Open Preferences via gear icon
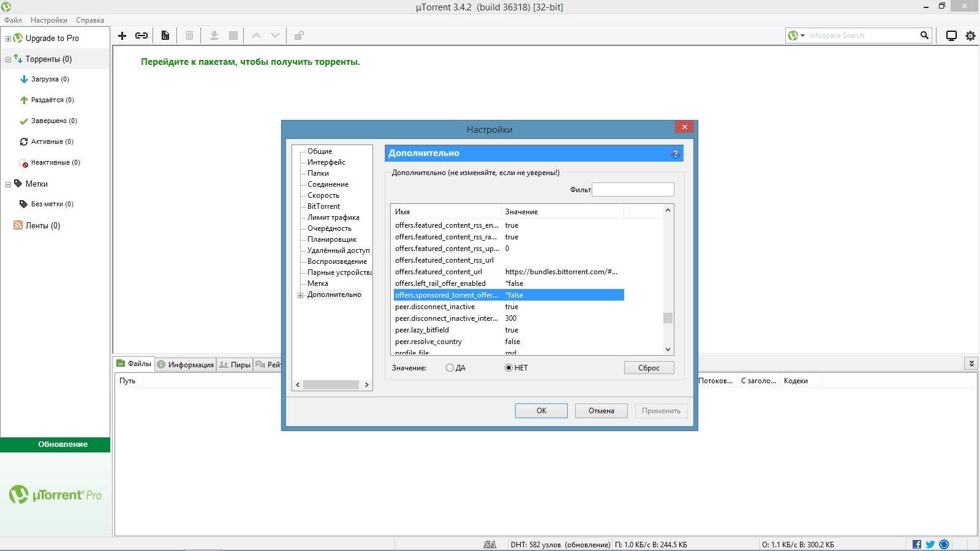 pyautogui.click(x=971, y=36)
